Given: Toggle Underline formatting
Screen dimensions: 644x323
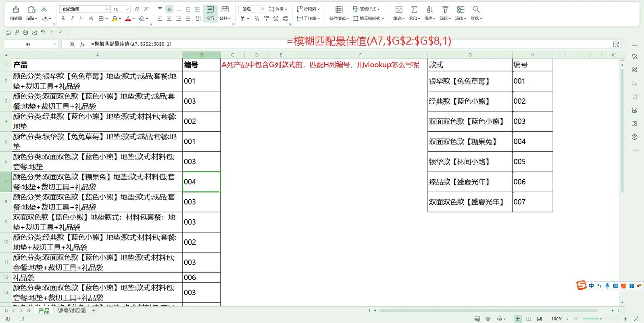Looking at the screenshot, I should [x=82, y=19].
